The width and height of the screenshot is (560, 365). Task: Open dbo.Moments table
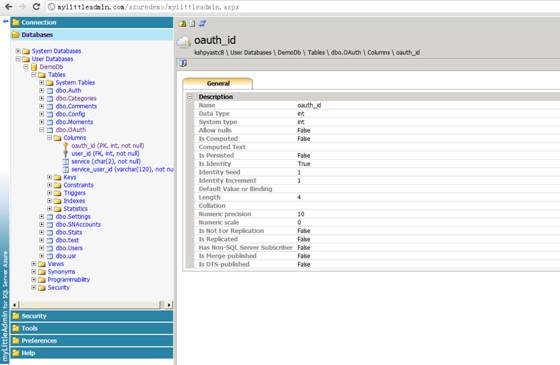[x=74, y=122]
